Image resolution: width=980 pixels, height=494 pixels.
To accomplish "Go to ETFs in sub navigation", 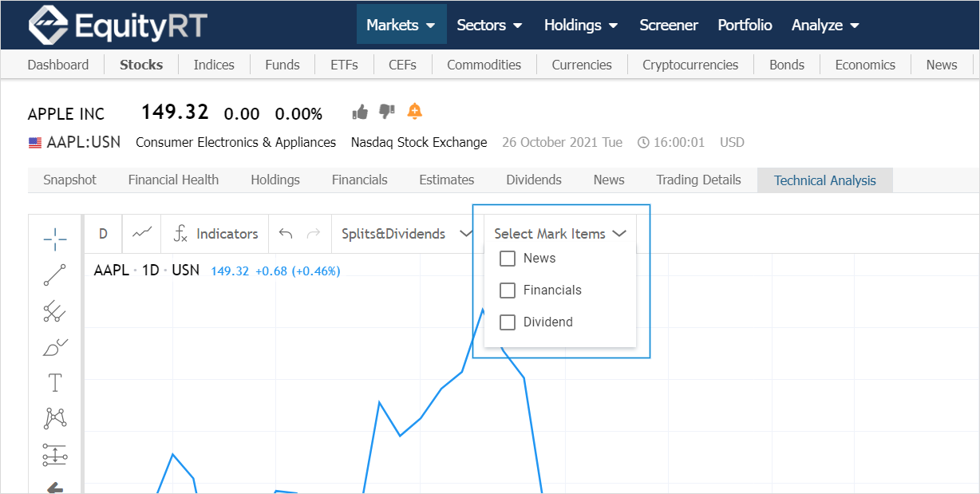I will 344,65.
